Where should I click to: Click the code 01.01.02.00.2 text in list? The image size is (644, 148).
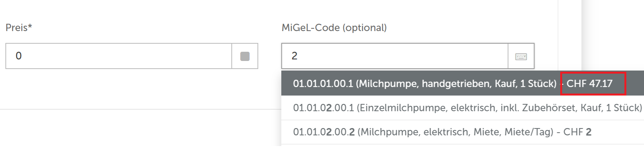coord(324,132)
